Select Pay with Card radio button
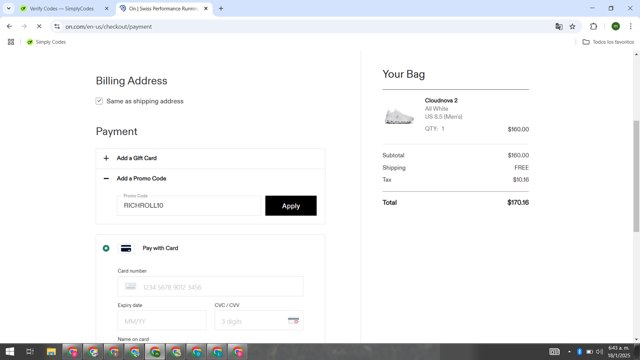Screen dimensions: 640x360 106,248
